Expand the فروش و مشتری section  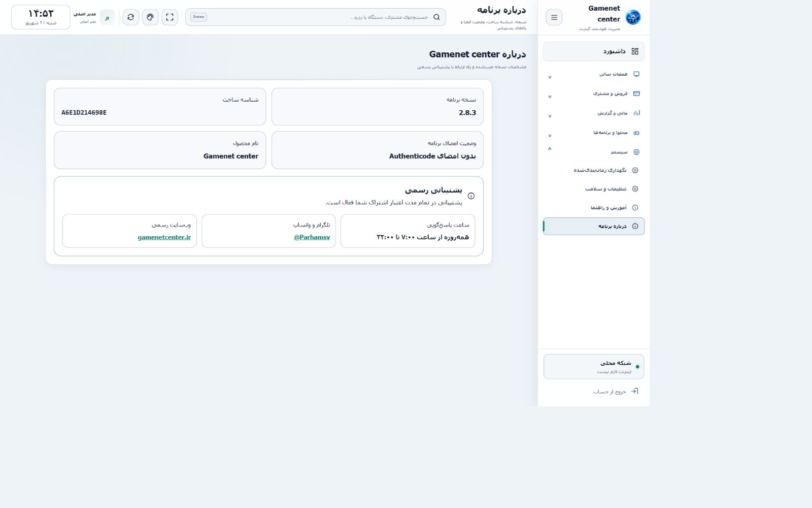[594, 93]
